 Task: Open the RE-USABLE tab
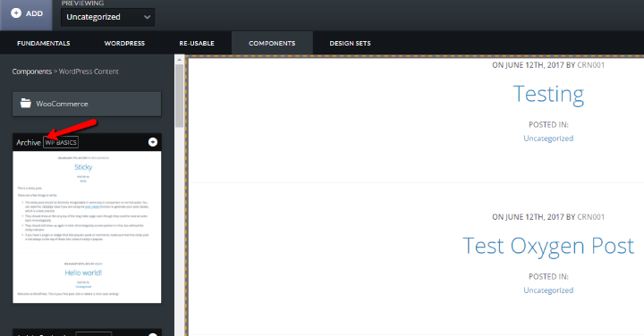click(x=197, y=43)
